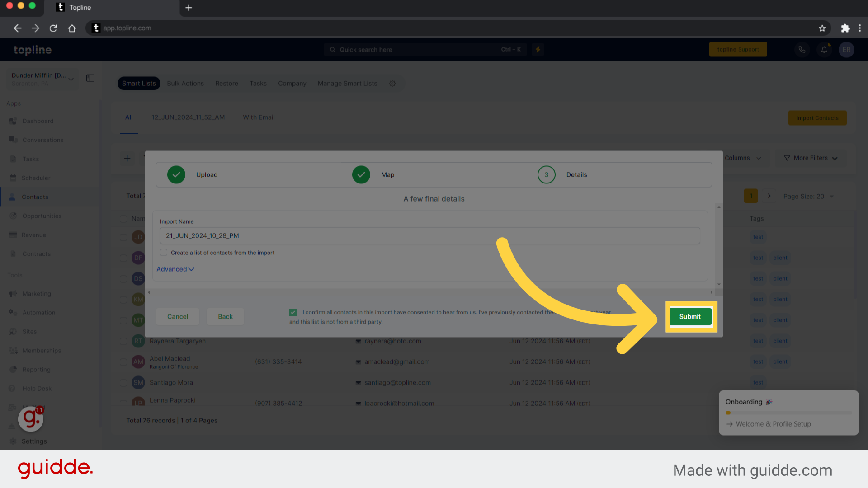
Task: Switch to the With Email tab
Action: tap(258, 117)
